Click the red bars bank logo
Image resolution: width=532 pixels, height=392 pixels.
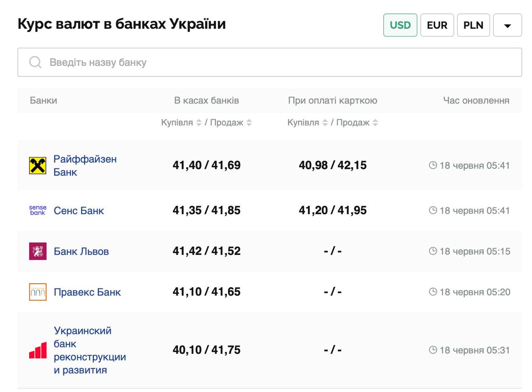[37, 350]
